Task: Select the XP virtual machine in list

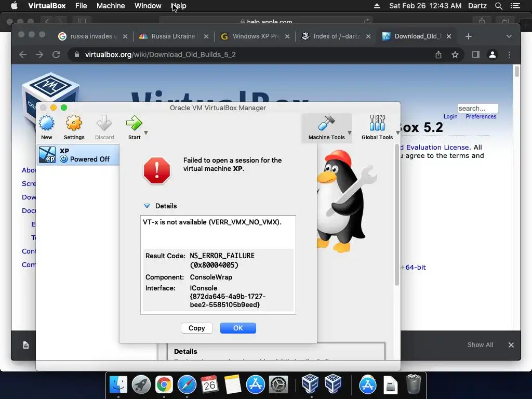Action: point(78,155)
